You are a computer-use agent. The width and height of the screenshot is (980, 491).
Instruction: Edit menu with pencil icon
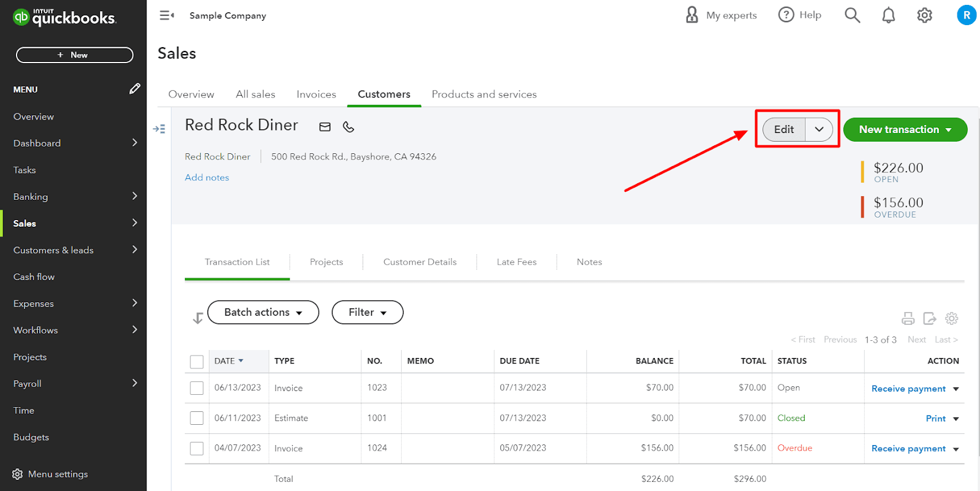tap(135, 89)
